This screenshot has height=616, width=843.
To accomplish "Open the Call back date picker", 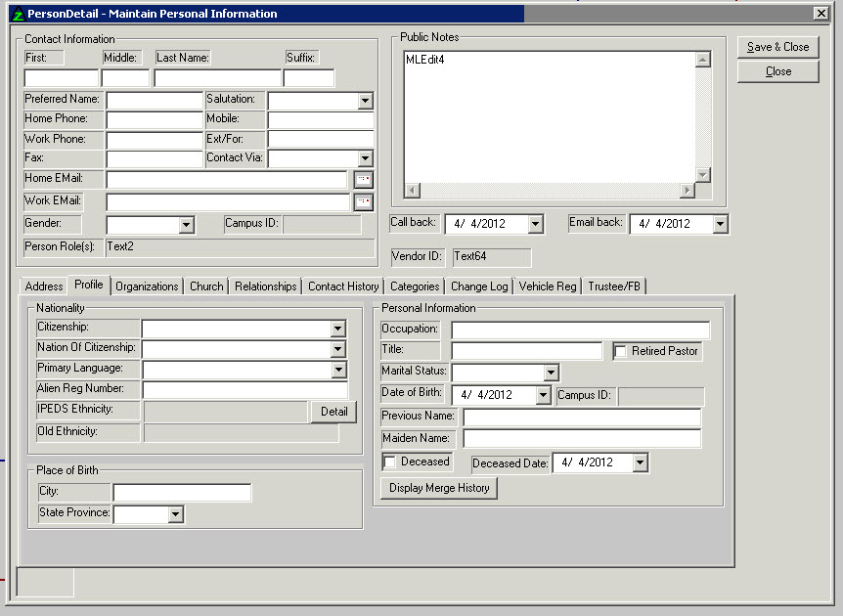I will 534,224.
